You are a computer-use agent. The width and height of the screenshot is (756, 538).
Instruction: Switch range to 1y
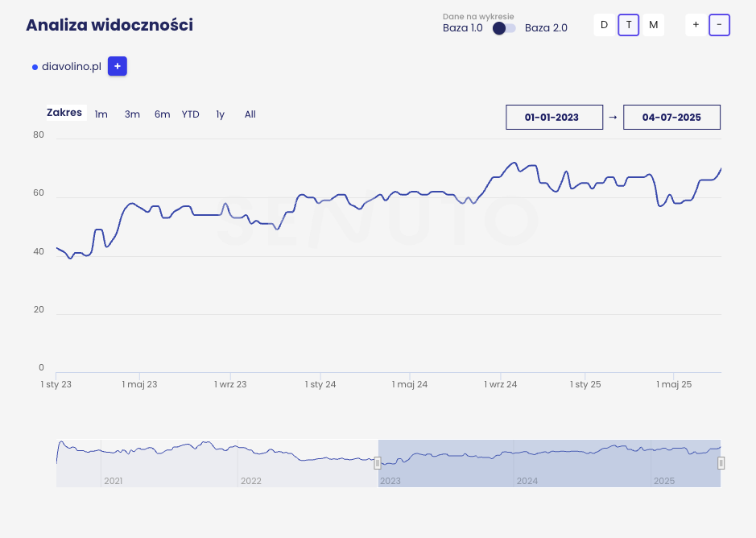[x=220, y=114]
